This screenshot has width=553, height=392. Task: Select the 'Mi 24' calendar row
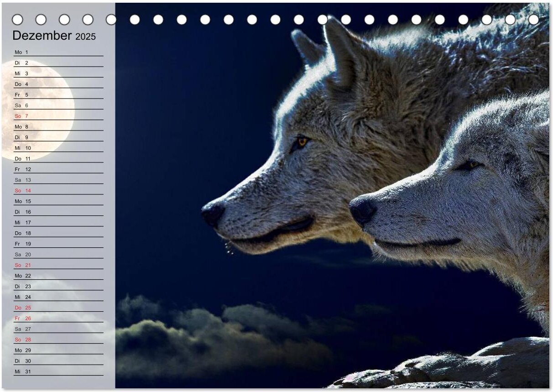(x=58, y=297)
